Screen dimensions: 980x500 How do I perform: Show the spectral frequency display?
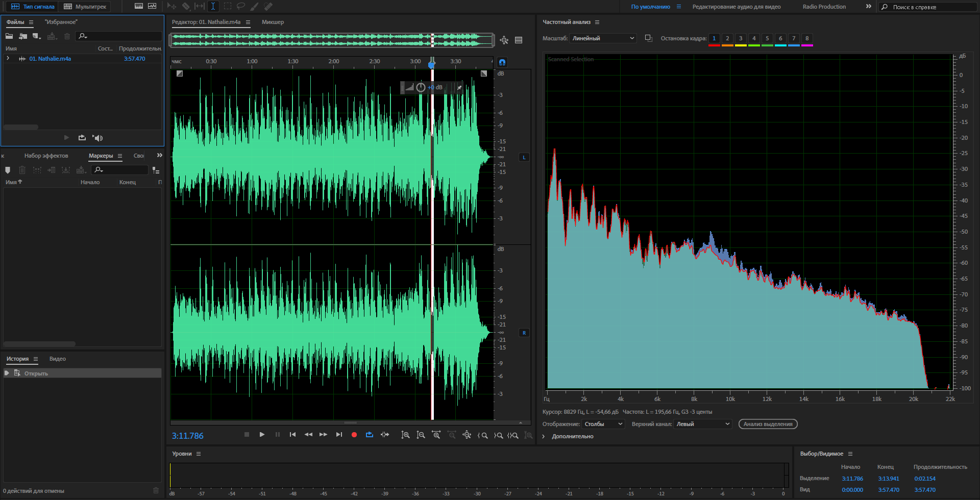138,7
